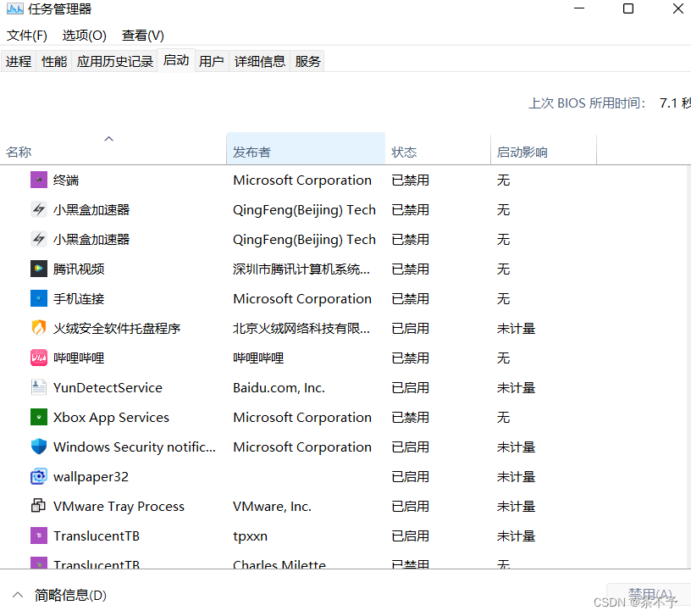Click the YunDetectService document icon
The height and width of the screenshot is (616, 691).
[x=39, y=387]
